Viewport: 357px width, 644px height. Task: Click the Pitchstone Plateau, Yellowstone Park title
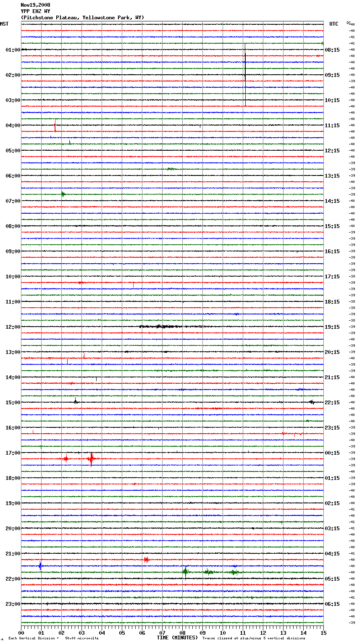coord(82,18)
